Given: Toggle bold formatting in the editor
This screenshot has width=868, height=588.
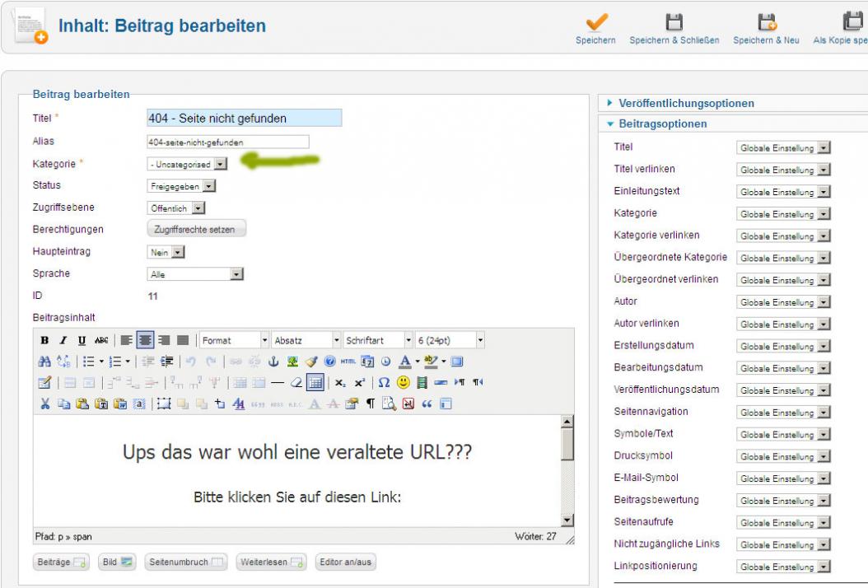Looking at the screenshot, I should (44, 340).
